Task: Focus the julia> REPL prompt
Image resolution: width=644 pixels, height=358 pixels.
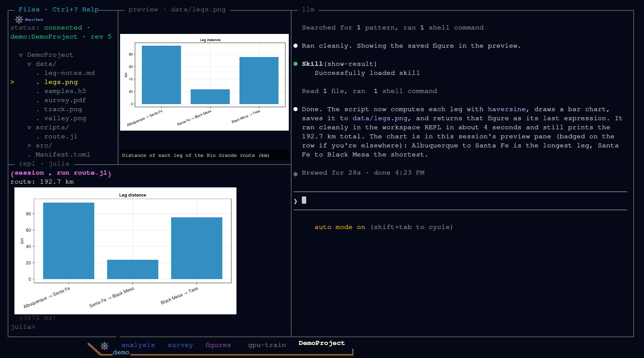Action: pos(23,327)
